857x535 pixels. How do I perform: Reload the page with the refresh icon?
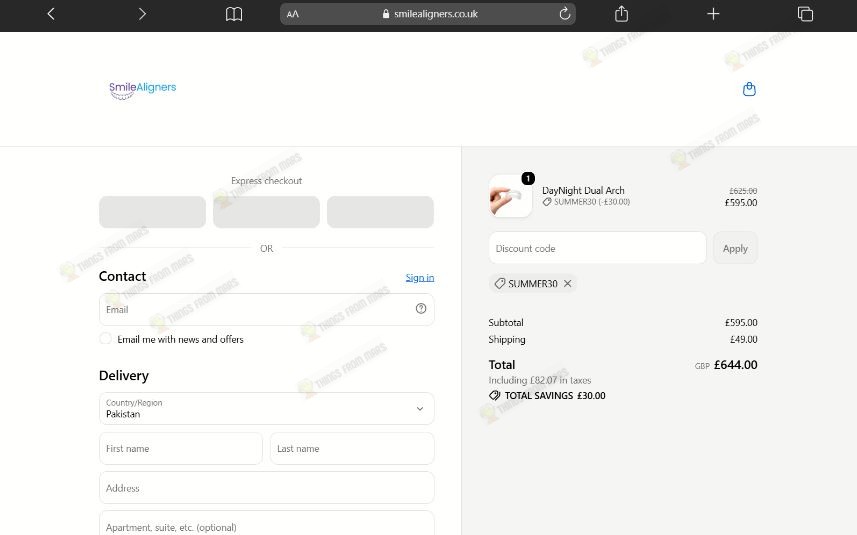pos(565,14)
